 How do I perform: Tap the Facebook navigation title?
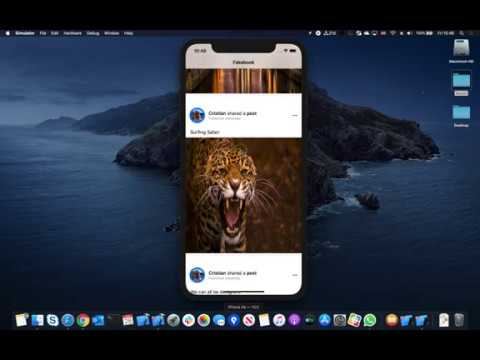tap(243, 62)
